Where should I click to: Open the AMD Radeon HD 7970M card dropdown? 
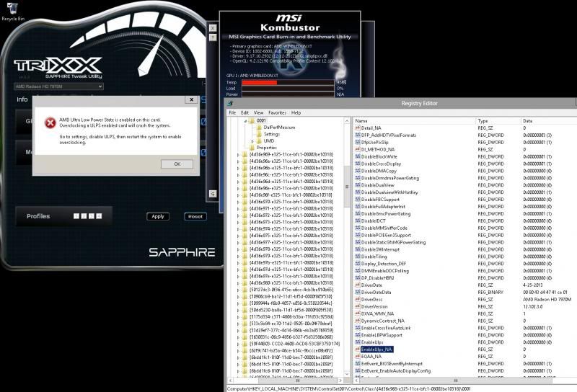tap(59, 86)
